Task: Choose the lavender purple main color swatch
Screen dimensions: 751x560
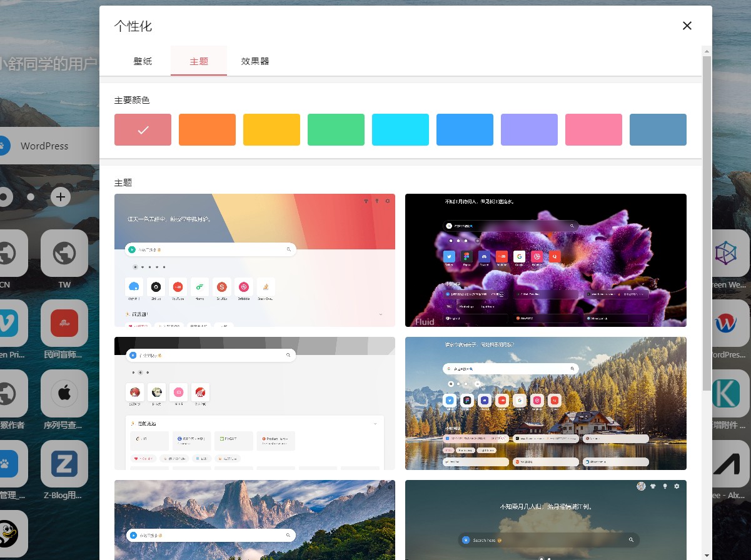Action: [x=529, y=129]
